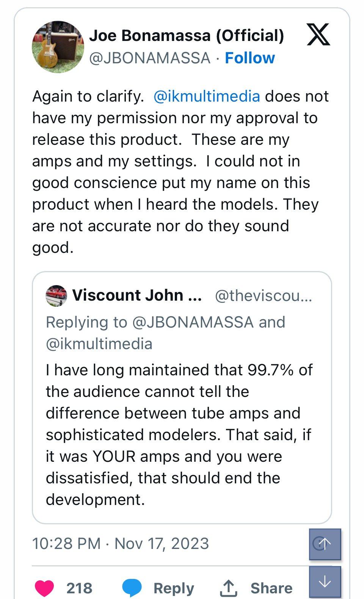Click the @JBONAMASSA handle under the name

tap(149, 58)
